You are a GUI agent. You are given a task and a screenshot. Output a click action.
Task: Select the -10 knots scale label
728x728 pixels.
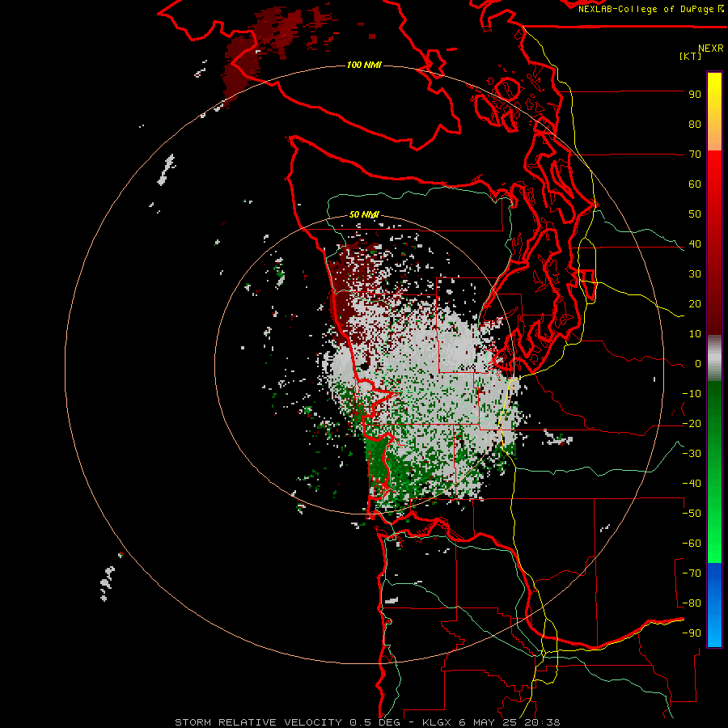tap(692, 394)
